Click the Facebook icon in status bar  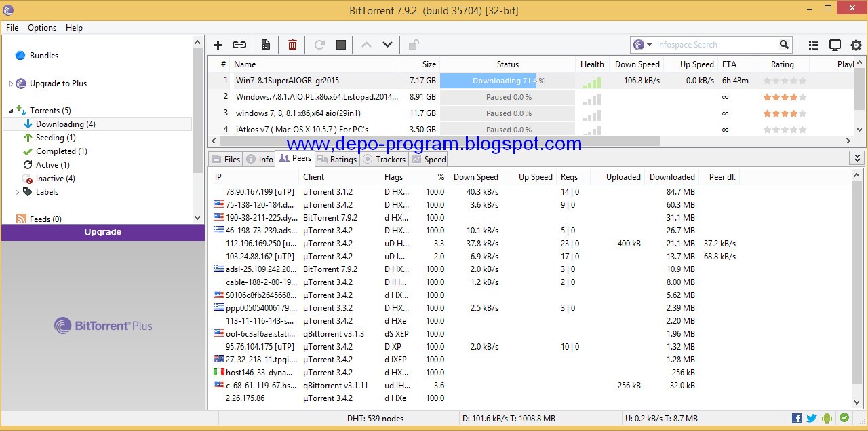pyautogui.click(x=797, y=418)
